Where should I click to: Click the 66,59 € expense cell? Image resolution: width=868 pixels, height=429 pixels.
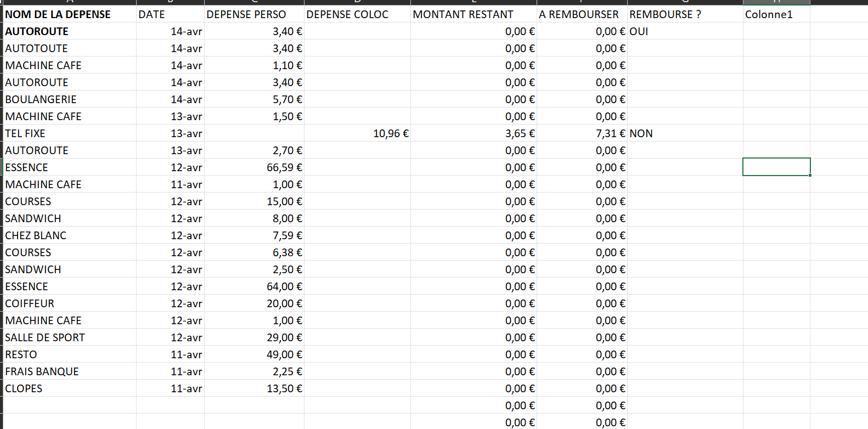click(x=254, y=167)
